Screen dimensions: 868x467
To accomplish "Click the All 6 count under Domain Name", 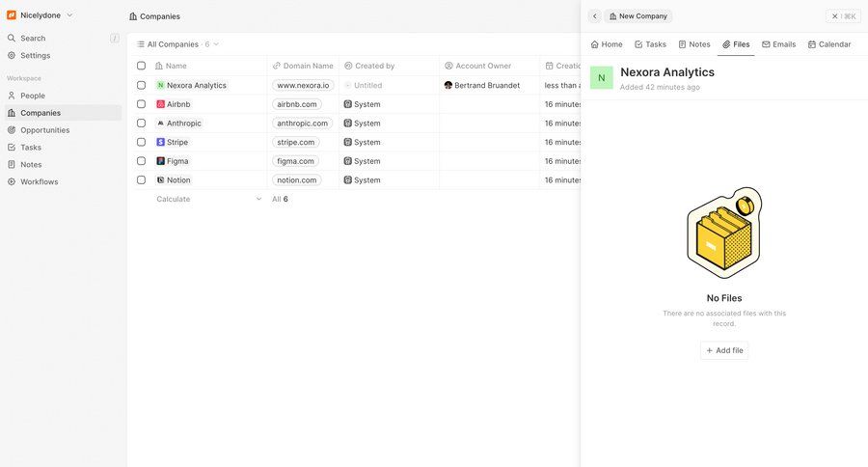I will (x=280, y=199).
